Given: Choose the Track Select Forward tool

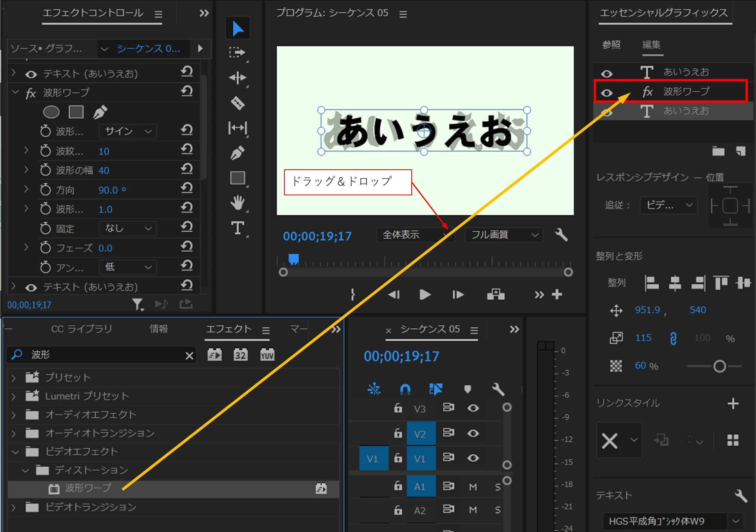Looking at the screenshot, I should pyautogui.click(x=237, y=53).
